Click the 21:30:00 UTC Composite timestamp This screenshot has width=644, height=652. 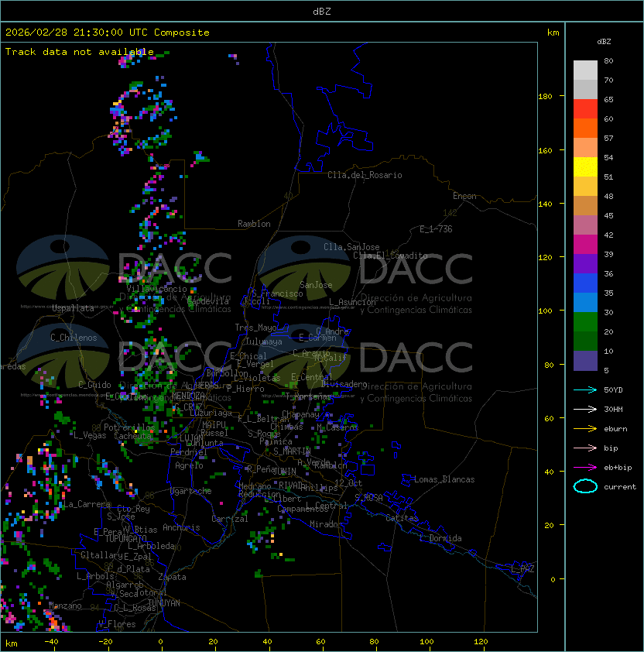[x=108, y=33]
